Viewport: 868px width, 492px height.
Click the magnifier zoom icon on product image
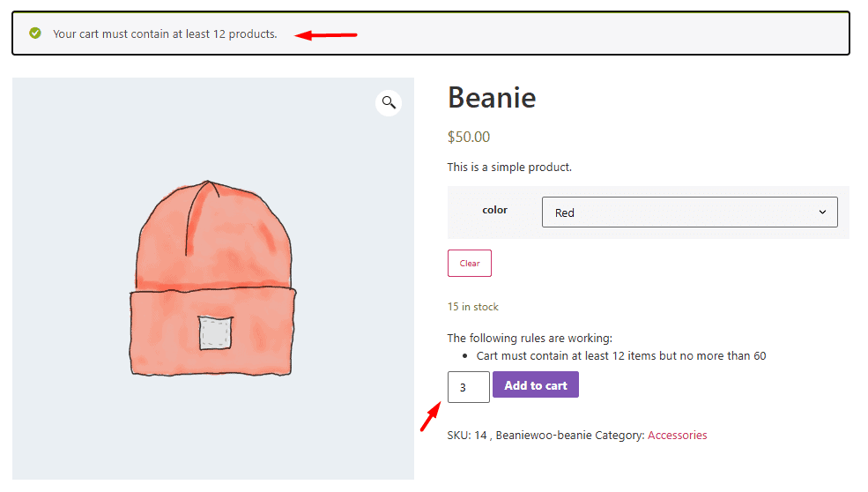(x=389, y=103)
